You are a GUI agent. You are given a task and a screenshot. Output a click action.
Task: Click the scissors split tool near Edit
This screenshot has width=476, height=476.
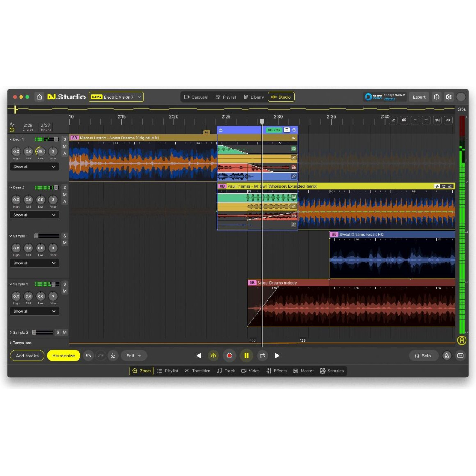(x=113, y=355)
